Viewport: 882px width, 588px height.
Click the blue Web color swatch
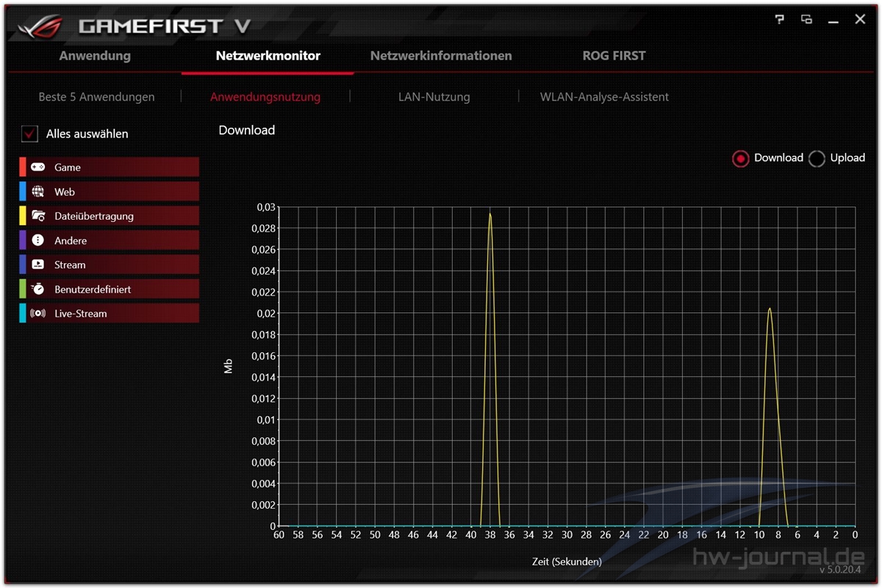tap(23, 191)
